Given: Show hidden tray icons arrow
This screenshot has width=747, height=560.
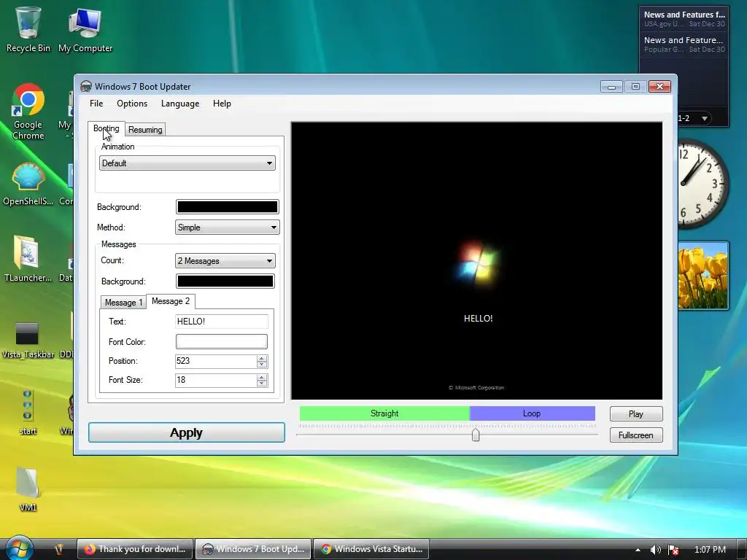Looking at the screenshot, I should (638, 550).
